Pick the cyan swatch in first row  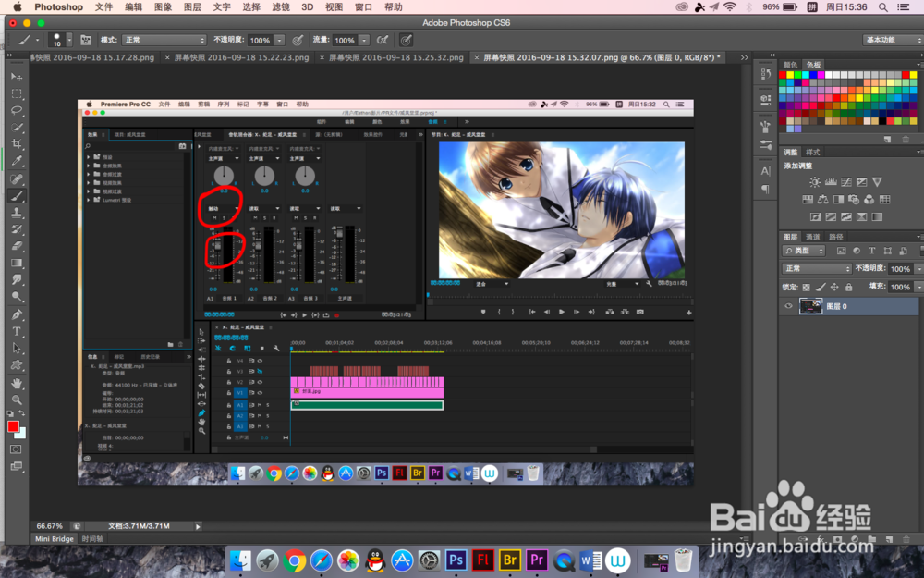[806, 75]
